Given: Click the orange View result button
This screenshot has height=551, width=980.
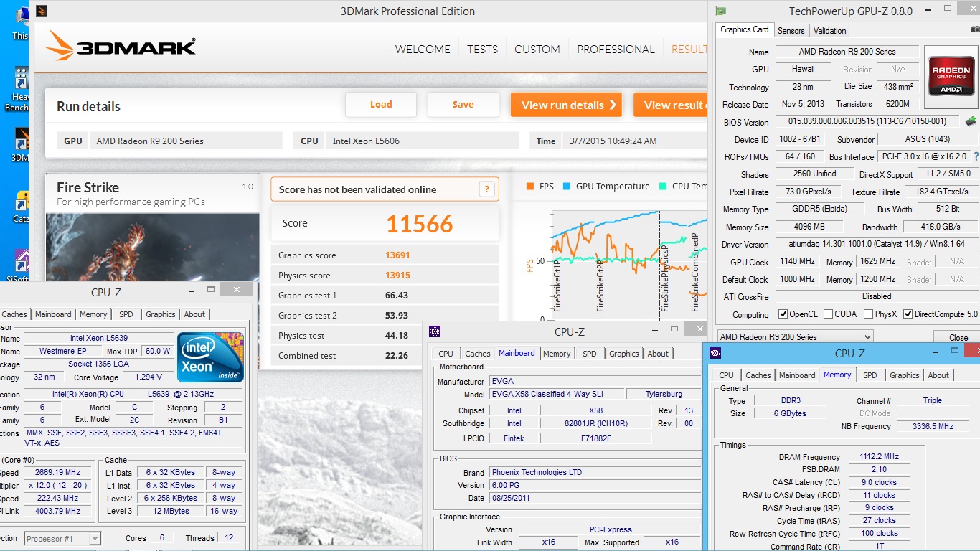Looking at the screenshot, I should click(671, 105).
